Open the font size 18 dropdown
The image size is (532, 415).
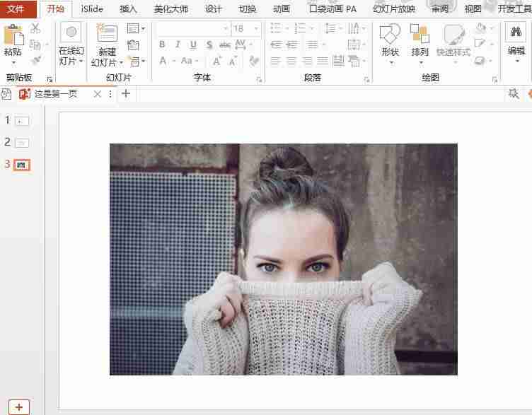click(257, 29)
